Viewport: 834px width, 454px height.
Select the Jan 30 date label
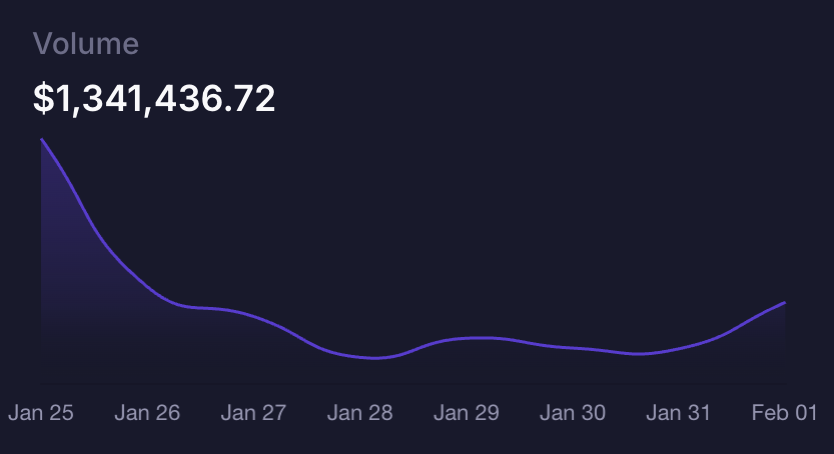572,412
